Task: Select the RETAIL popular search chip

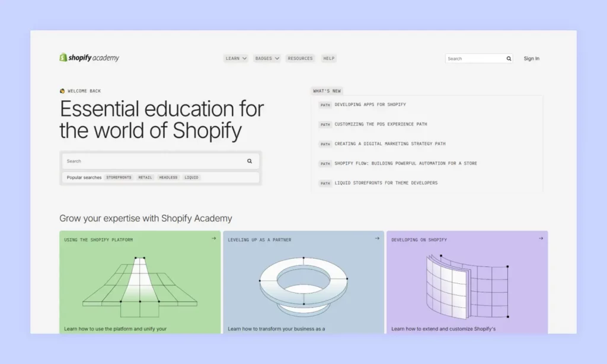Action: pos(145,177)
